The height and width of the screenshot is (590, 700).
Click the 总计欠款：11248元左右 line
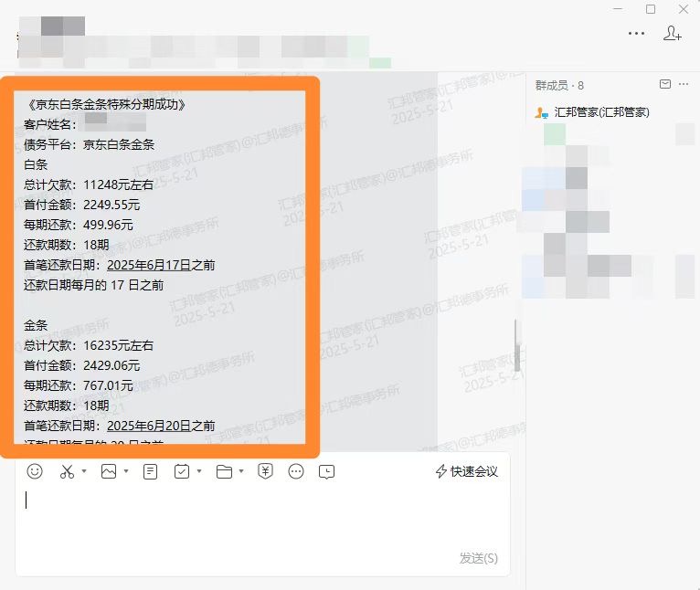89,184
